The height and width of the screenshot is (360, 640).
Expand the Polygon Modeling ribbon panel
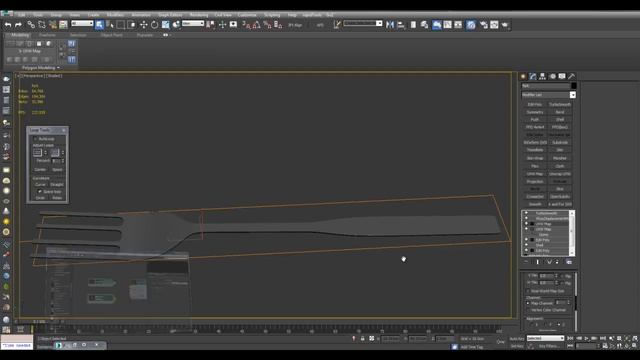tap(41, 68)
